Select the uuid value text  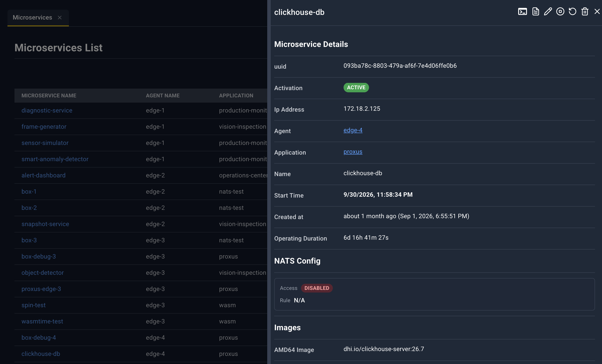click(x=400, y=66)
